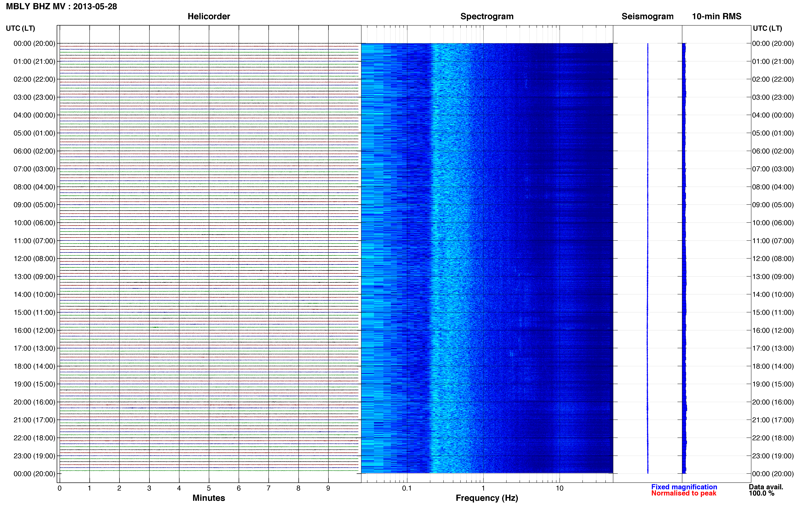The image size is (812, 508).
Task: Click the title 'MBLY BHZ MV : 2013-05-28'
Action: pyautogui.click(x=61, y=6)
